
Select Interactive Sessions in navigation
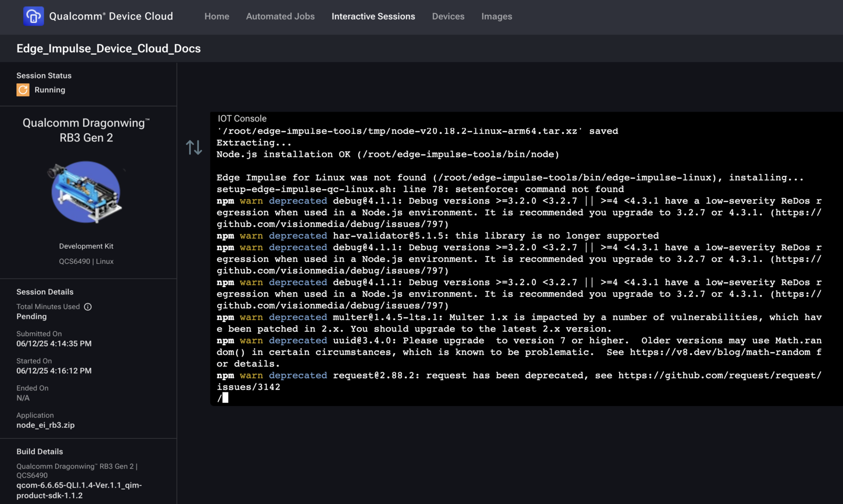tap(373, 16)
